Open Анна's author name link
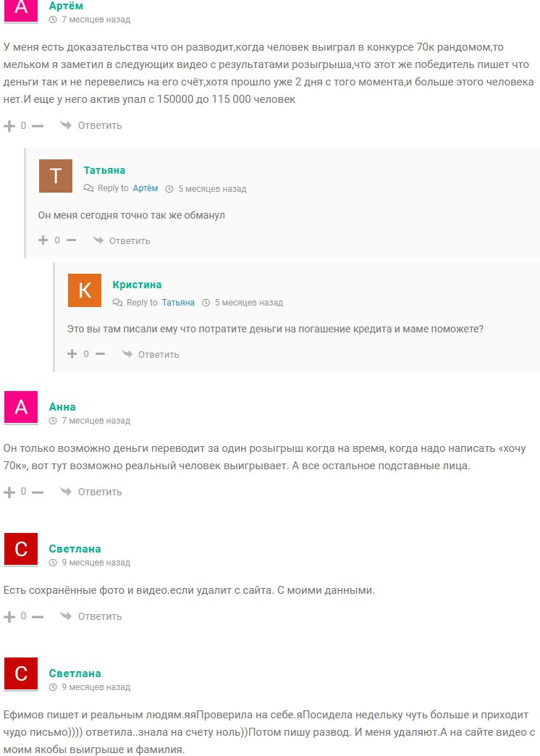 (62, 407)
